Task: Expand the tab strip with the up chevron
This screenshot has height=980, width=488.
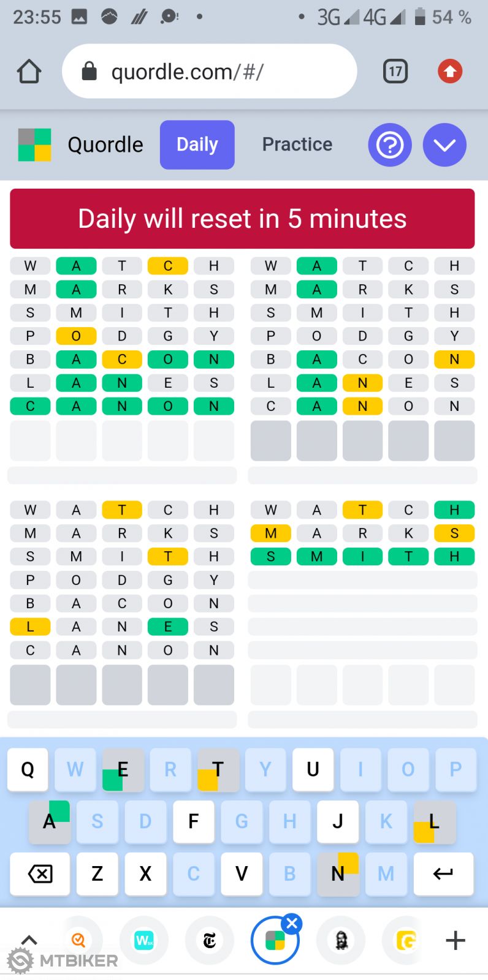Action: tap(29, 940)
